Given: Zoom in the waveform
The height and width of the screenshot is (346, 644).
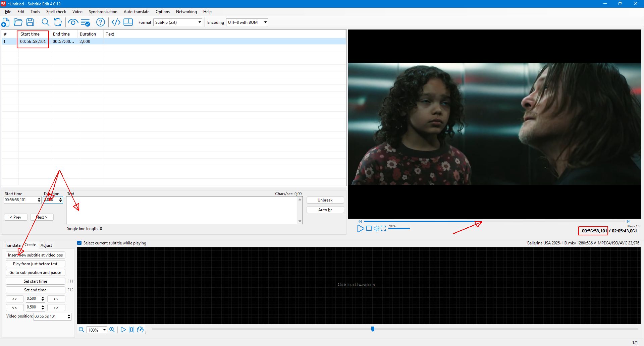Looking at the screenshot, I should click(x=112, y=330).
